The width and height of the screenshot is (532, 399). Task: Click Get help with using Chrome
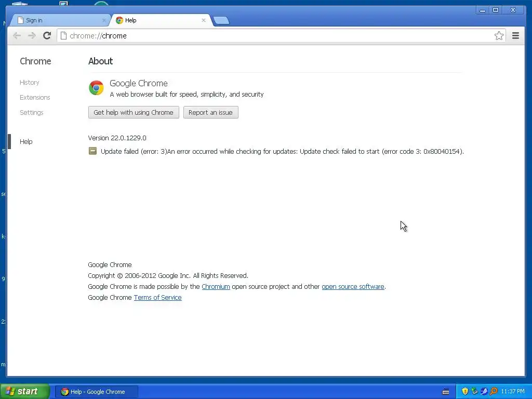[x=134, y=112]
